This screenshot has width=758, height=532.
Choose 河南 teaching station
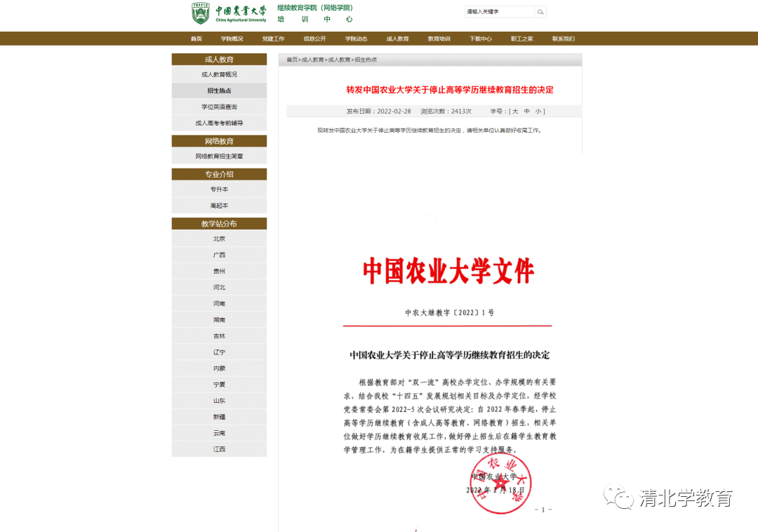click(x=219, y=303)
